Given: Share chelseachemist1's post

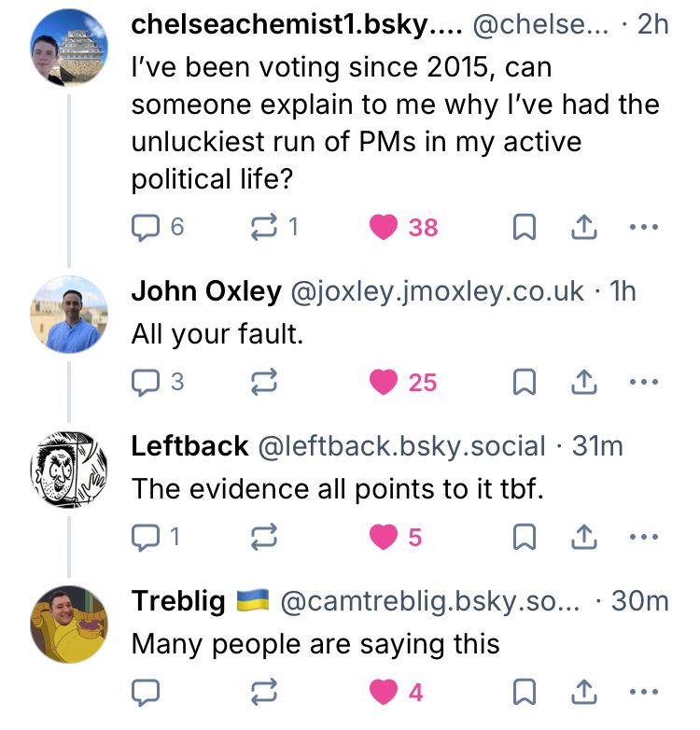Looking at the screenshot, I should (x=584, y=227).
